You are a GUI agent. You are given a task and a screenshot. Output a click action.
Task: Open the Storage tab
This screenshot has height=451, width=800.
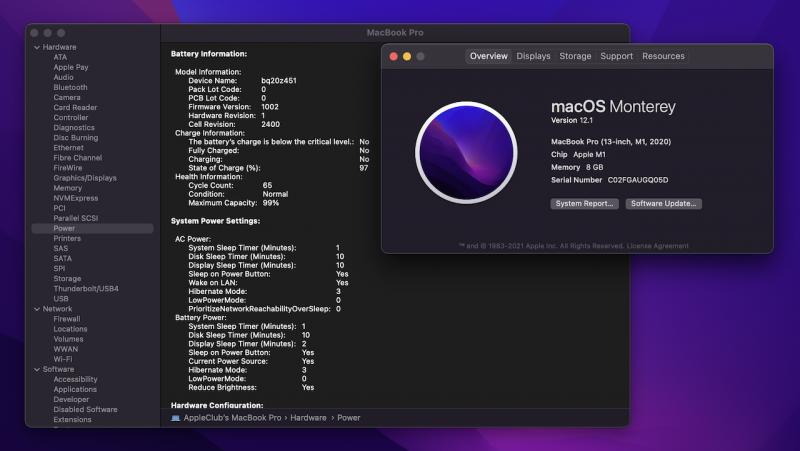click(575, 57)
